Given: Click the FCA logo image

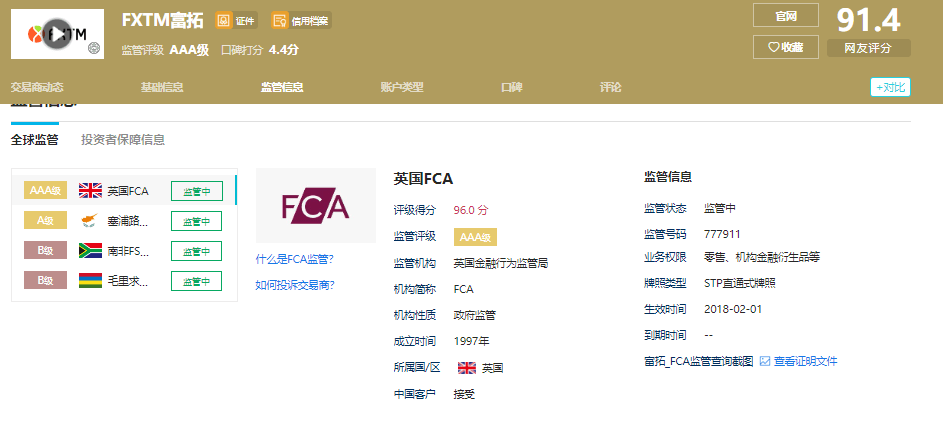Looking at the screenshot, I should [x=316, y=206].
